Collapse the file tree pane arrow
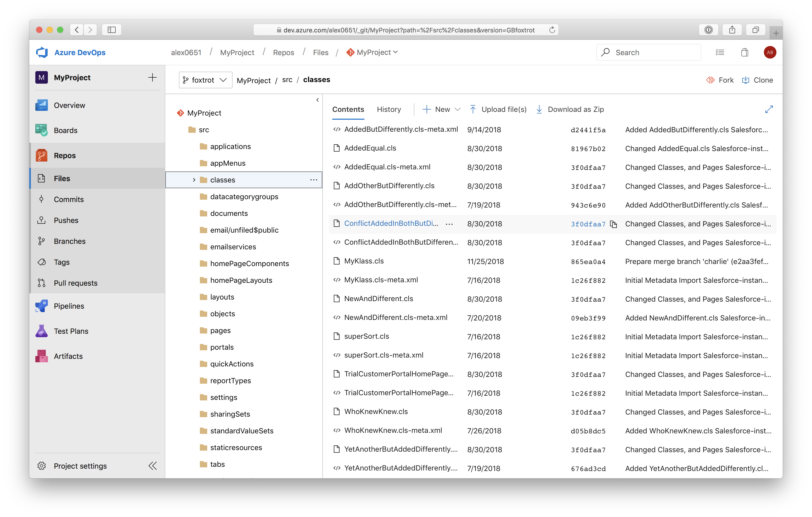Viewport: 812px width, 517px height. 317,100
